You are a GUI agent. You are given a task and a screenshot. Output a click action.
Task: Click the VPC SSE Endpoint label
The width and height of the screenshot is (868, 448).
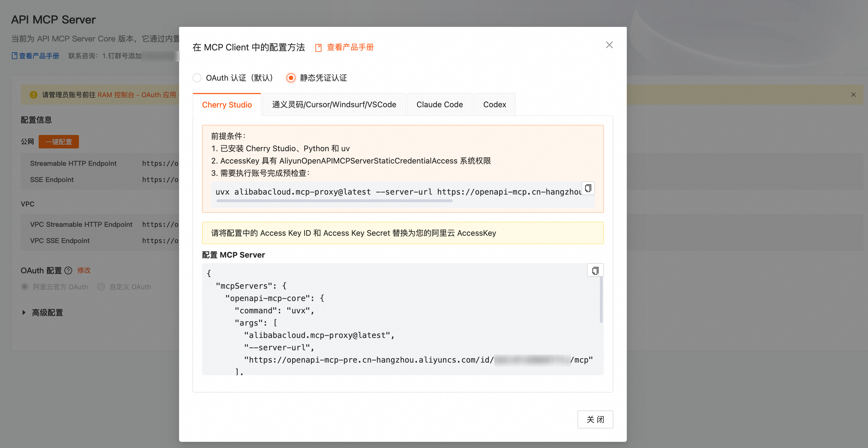pos(60,241)
